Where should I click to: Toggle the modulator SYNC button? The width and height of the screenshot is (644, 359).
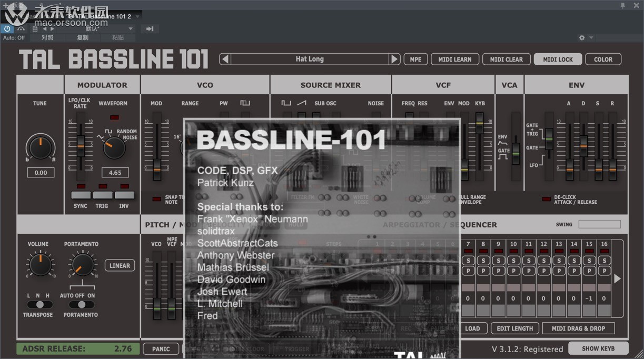click(x=81, y=195)
